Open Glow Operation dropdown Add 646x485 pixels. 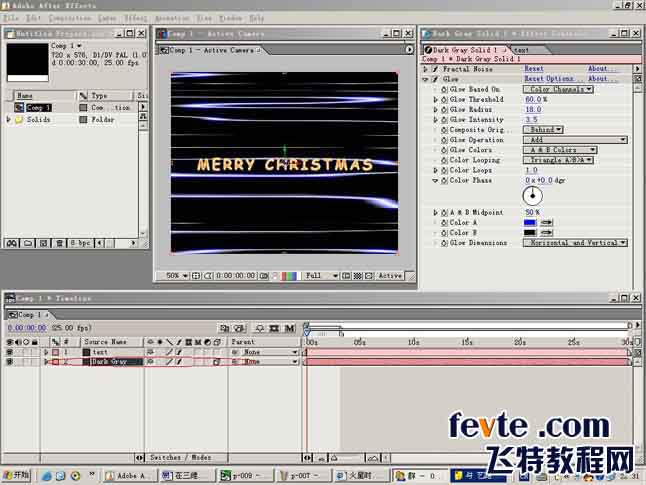pos(575,140)
